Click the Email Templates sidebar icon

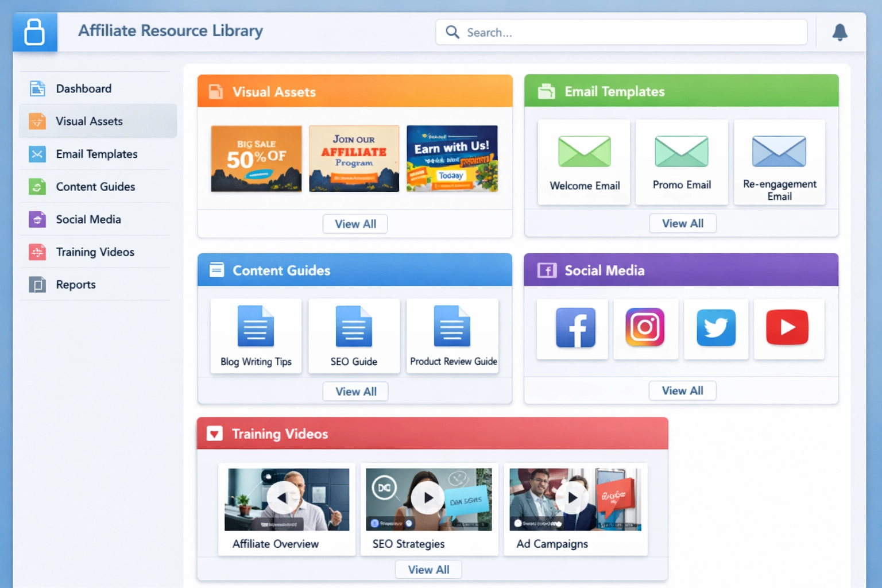(37, 154)
